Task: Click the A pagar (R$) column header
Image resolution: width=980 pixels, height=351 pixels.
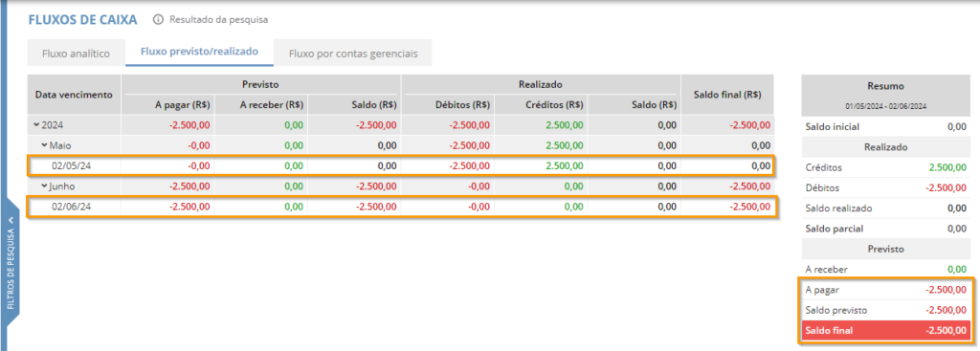Action: coord(183,105)
